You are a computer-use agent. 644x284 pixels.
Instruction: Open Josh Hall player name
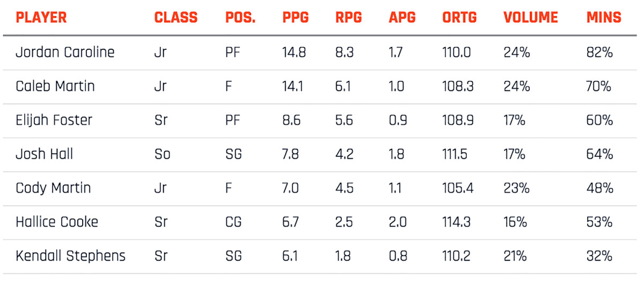[45, 155]
